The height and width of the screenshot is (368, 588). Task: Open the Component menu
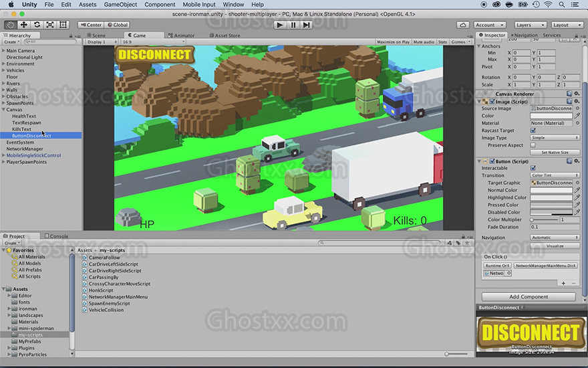pos(160,5)
